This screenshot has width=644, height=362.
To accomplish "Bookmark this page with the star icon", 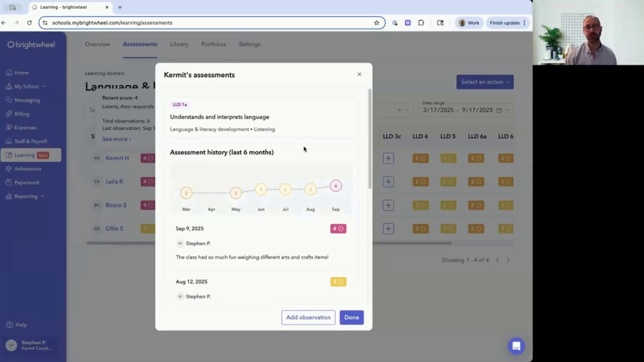I will (376, 23).
